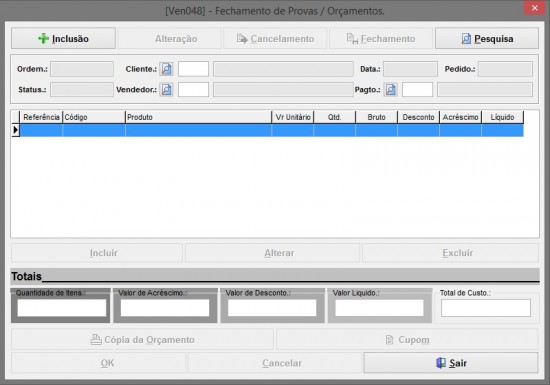This screenshot has width=550, height=385.
Task: Click the Cliente code input box
Action: (x=193, y=69)
